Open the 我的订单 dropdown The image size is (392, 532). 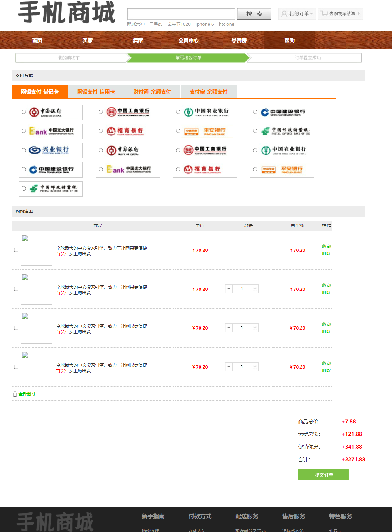click(x=297, y=14)
